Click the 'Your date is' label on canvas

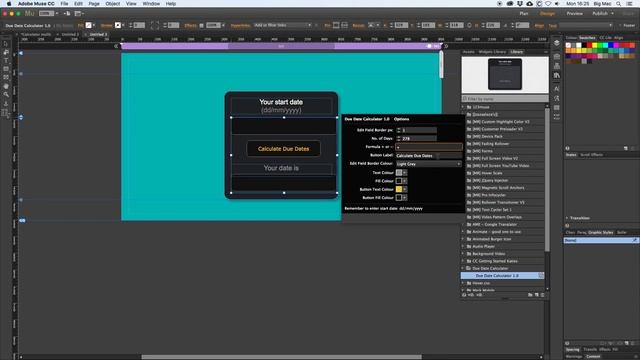click(x=281, y=168)
